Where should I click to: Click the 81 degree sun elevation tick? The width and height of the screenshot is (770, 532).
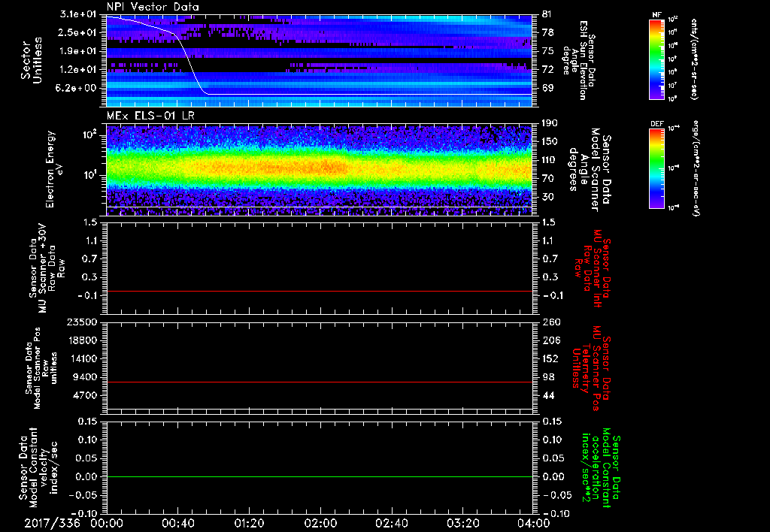[x=548, y=14]
